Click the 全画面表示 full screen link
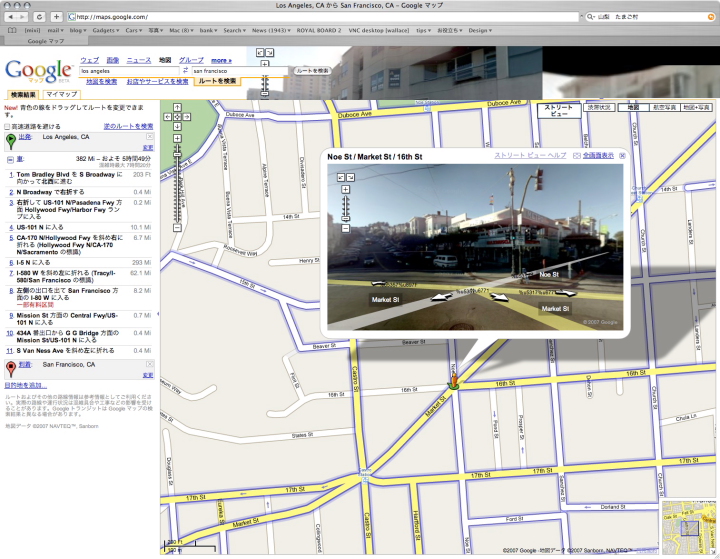This screenshot has width=720, height=559. pyautogui.click(x=598, y=156)
